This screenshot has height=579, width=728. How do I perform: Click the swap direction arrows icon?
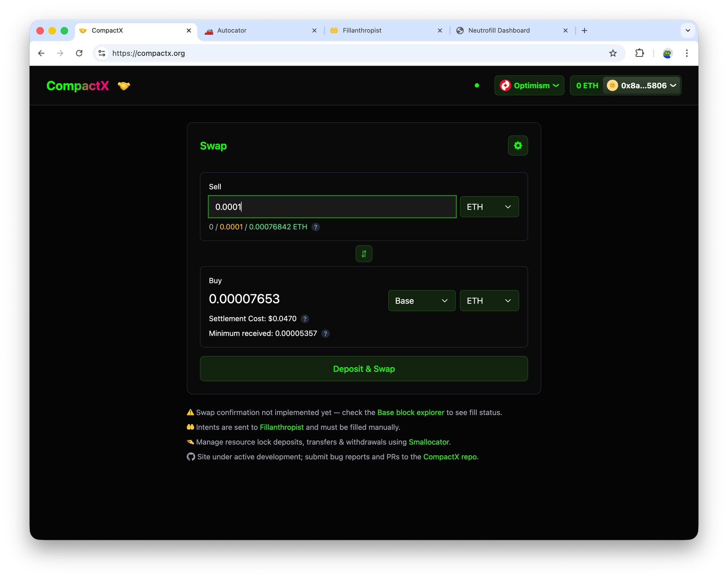[x=364, y=254]
